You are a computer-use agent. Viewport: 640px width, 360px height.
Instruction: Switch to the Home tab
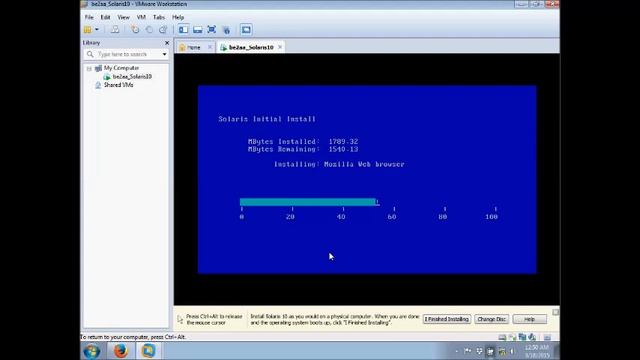193,47
